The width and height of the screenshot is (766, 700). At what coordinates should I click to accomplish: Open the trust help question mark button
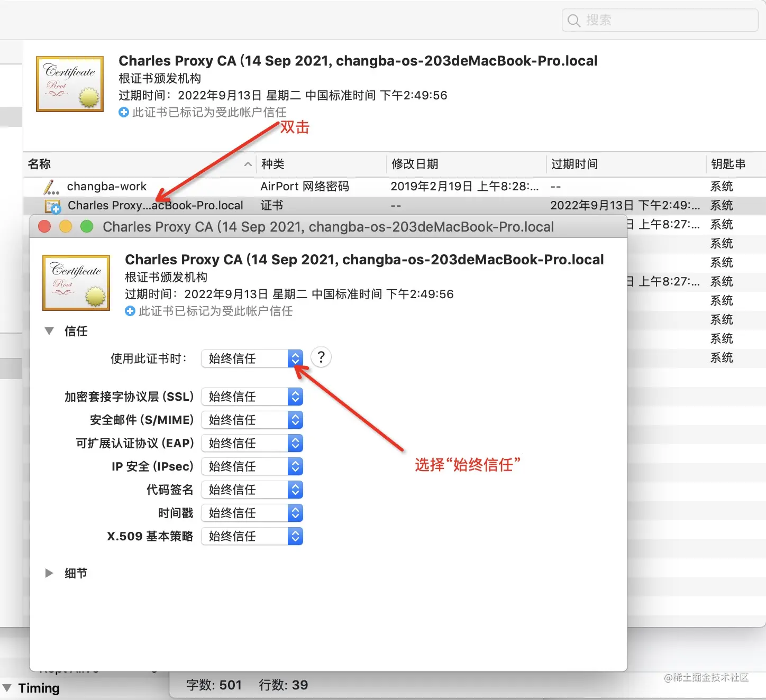[321, 357]
